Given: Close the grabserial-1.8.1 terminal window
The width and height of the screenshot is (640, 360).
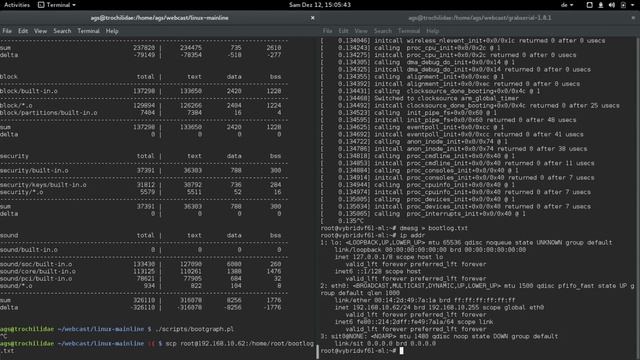Looking at the screenshot, I should point(633,18).
